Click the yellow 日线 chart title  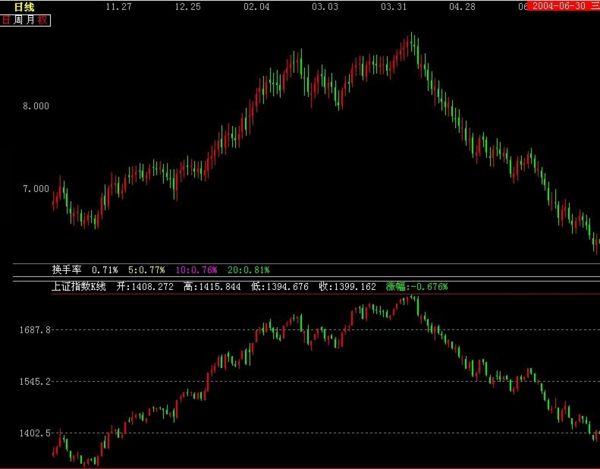(x=24, y=7)
